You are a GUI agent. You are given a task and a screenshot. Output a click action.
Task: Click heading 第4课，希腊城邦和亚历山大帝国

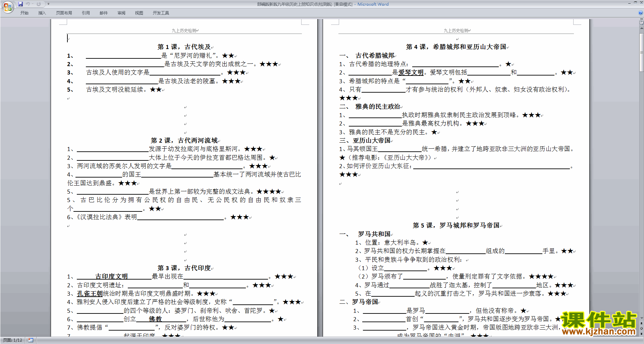456,47
